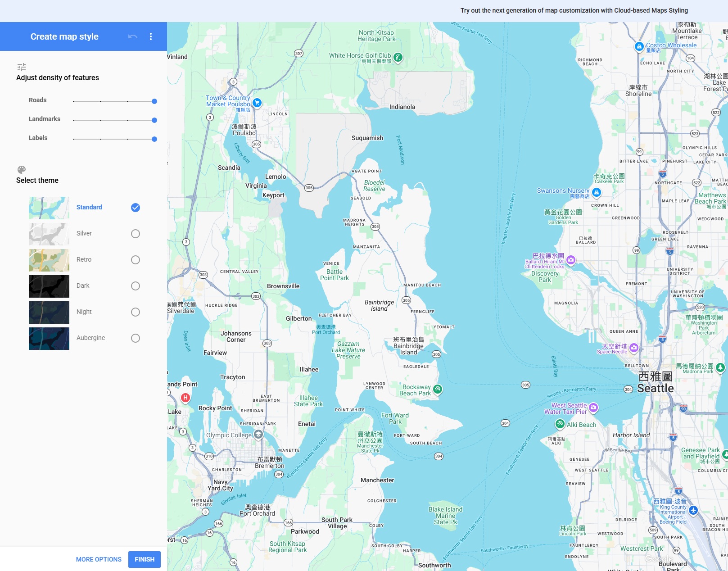Click the Retro theme preview thumbnail
728x571 pixels.
click(x=49, y=260)
